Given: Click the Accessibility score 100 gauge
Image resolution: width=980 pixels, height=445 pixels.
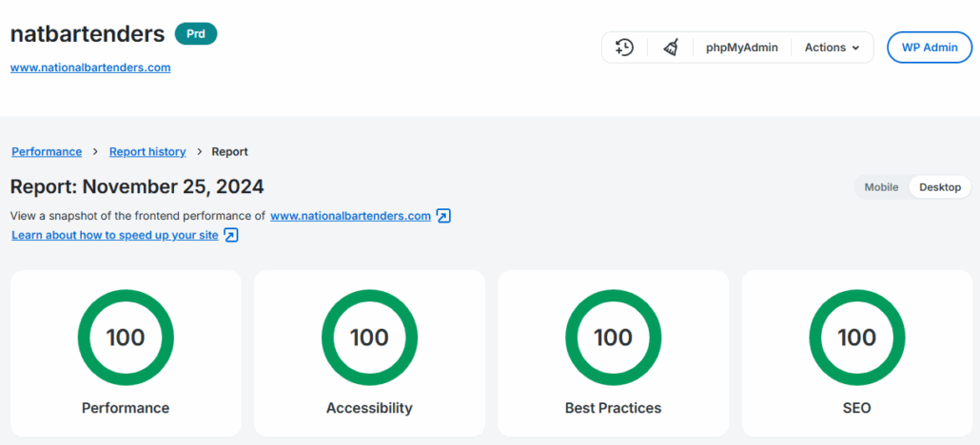Looking at the screenshot, I should click(x=369, y=338).
